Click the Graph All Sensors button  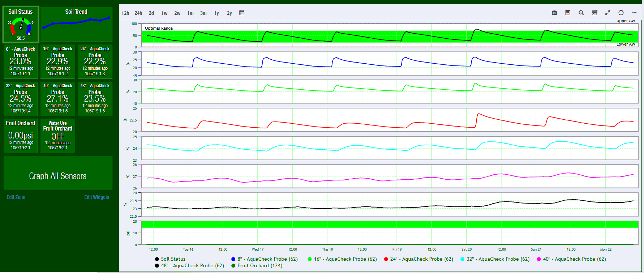click(x=58, y=173)
